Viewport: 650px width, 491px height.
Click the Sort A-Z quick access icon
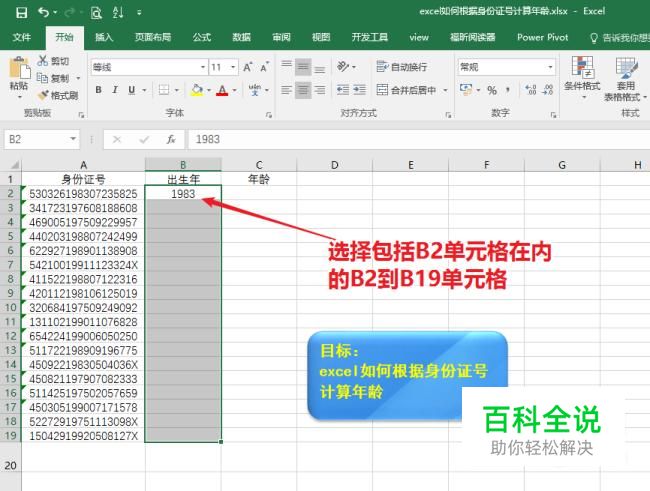[118, 12]
